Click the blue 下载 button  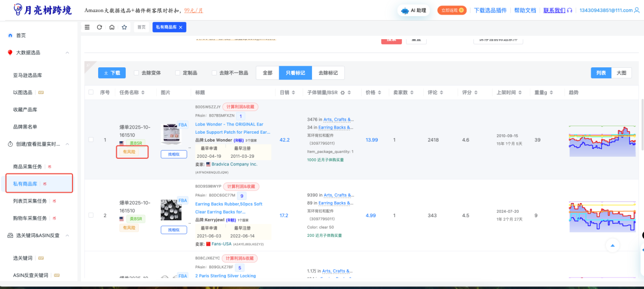click(x=112, y=73)
